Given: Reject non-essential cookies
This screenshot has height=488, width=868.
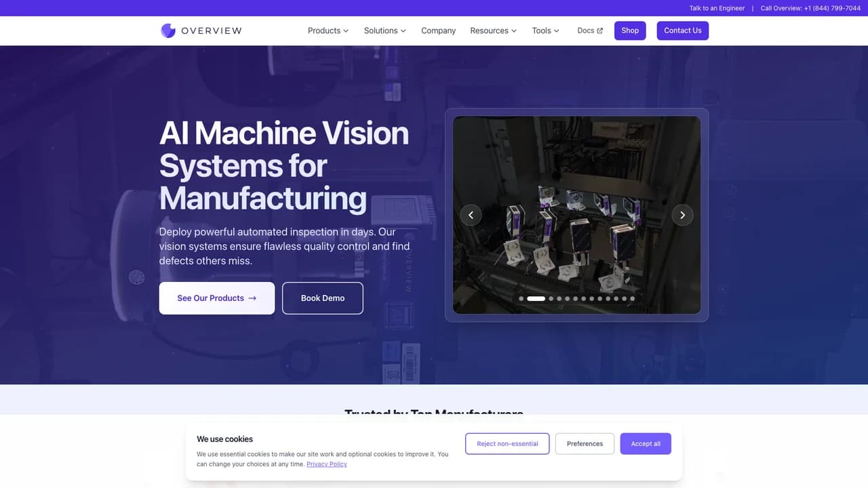Looking at the screenshot, I should (x=507, y=444).
